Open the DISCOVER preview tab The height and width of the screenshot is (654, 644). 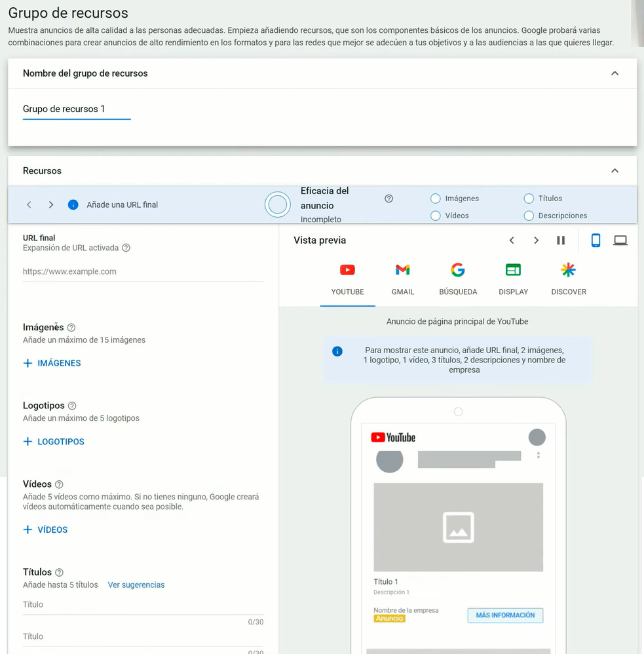coord(569,279)
